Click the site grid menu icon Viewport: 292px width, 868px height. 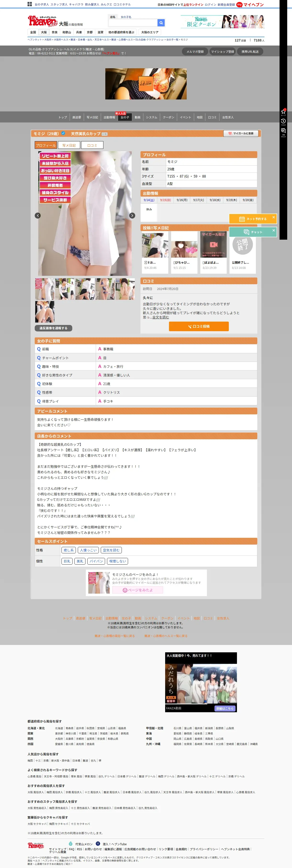pos(30,4)
